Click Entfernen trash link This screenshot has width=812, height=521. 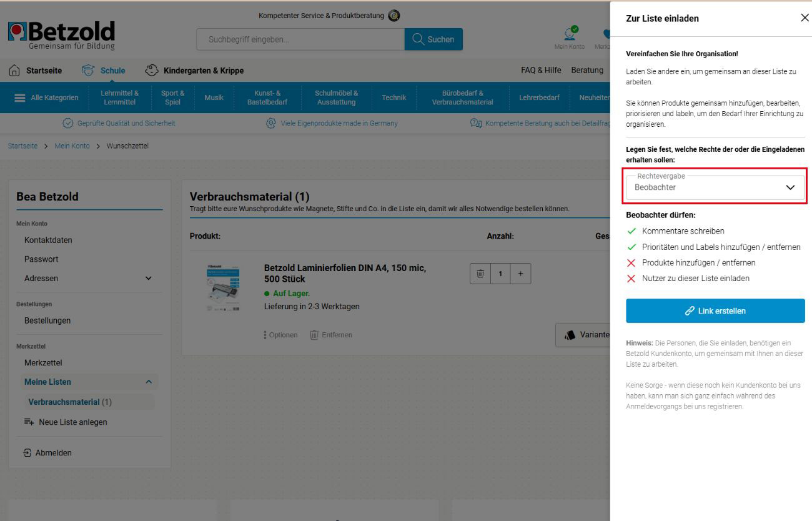[x=331, y=335]
